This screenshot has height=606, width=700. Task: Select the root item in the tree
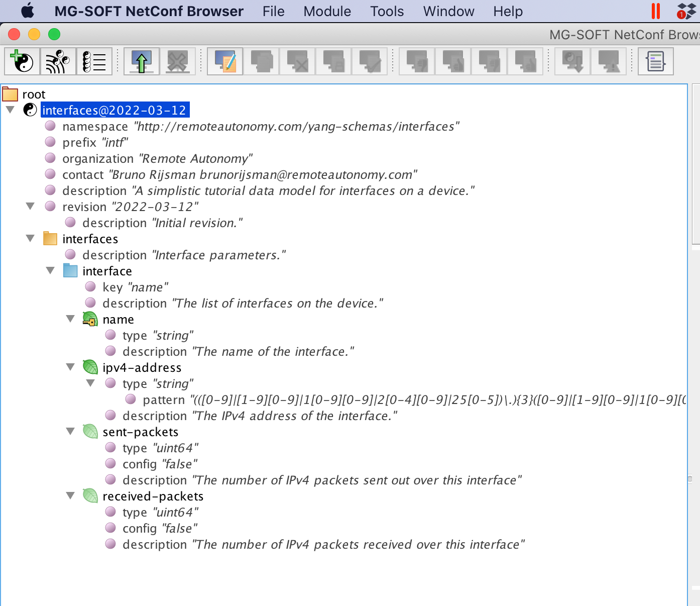34,93
